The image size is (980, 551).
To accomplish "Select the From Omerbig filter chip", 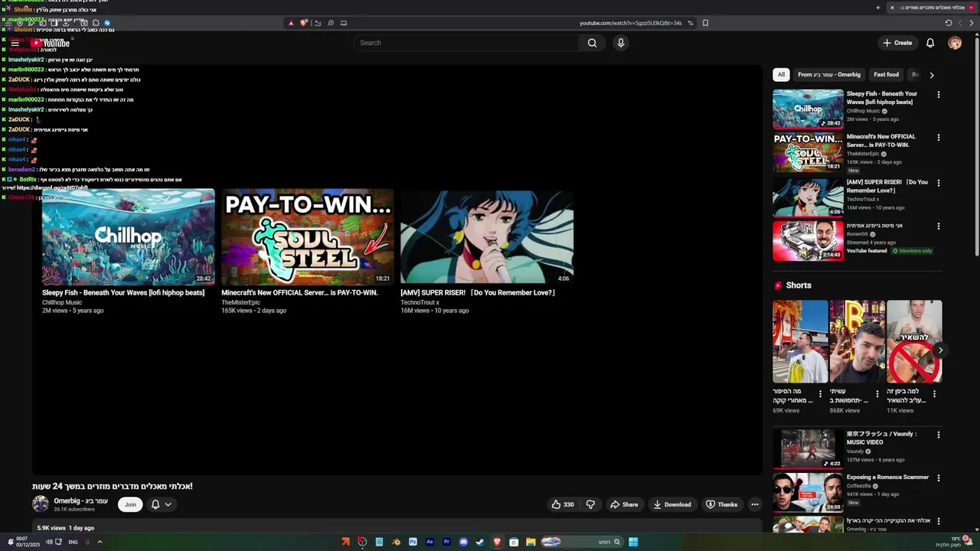I will [829, 75].
